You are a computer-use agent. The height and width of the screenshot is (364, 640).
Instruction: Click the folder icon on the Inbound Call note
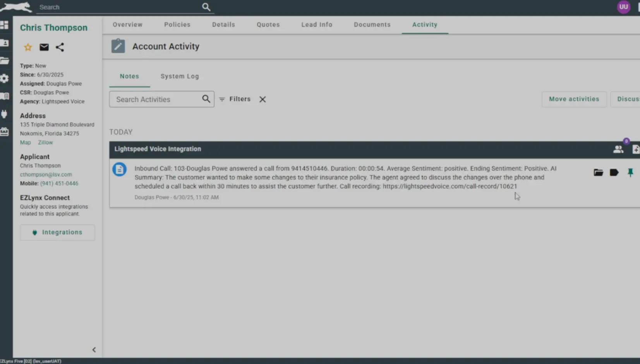pos(598,173)
